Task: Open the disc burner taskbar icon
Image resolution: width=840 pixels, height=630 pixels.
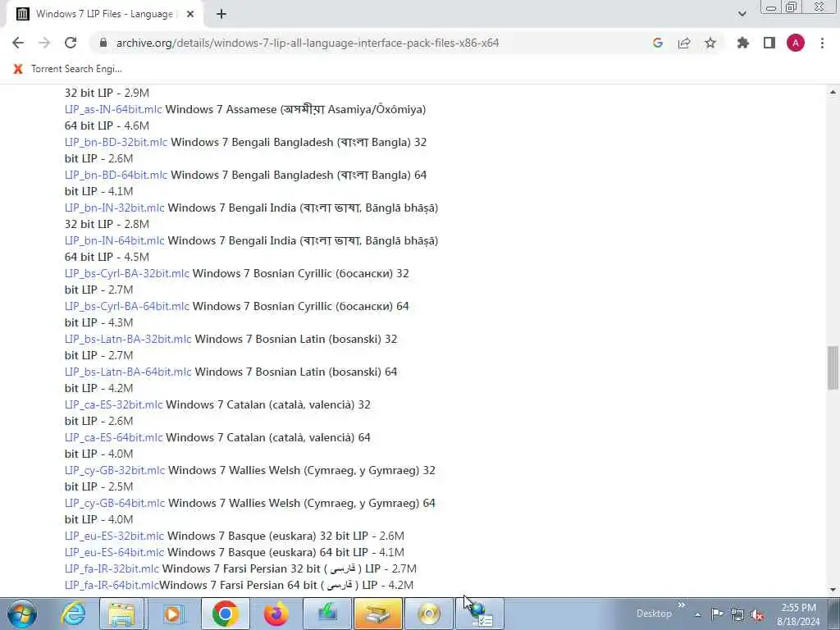Action: tap(428, 614)
